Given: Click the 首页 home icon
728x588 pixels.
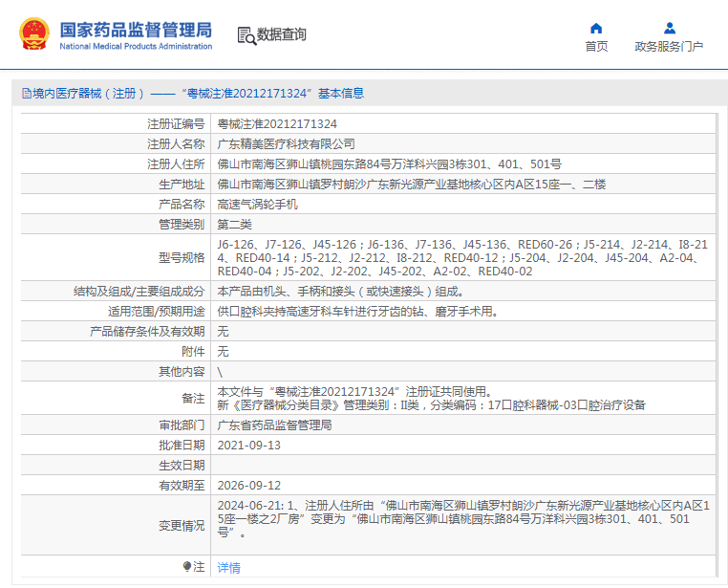Looking at the screenshot, I should [x=596, y=29].
